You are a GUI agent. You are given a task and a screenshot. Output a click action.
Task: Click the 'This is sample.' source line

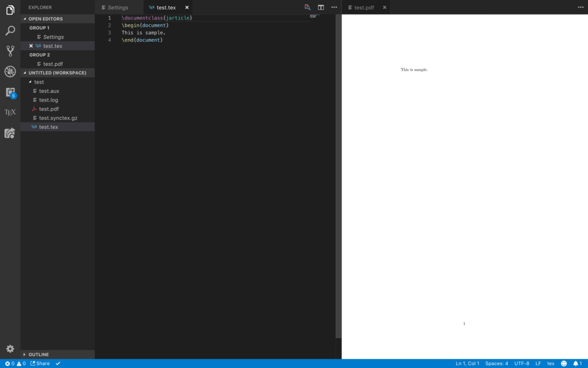tap(144, 33)
